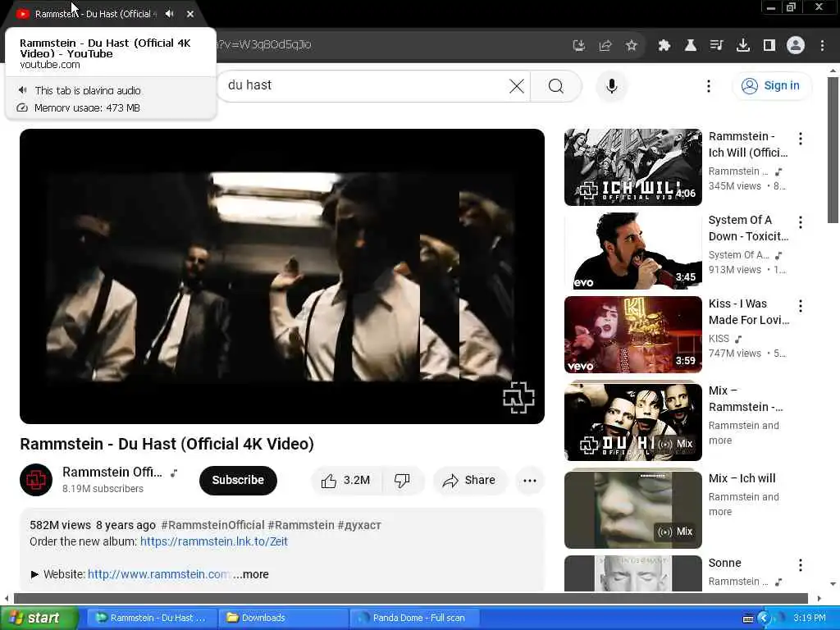Click the Sonne video title

coord(725,563)
